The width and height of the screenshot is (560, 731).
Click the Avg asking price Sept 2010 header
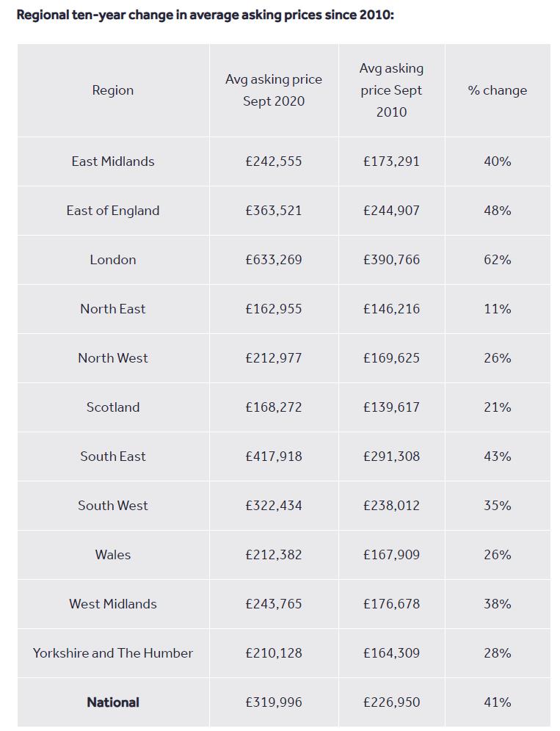(391, 90)
